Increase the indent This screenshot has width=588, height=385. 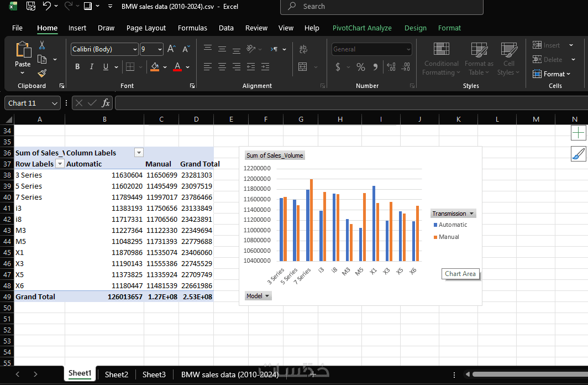click(265, 67)
